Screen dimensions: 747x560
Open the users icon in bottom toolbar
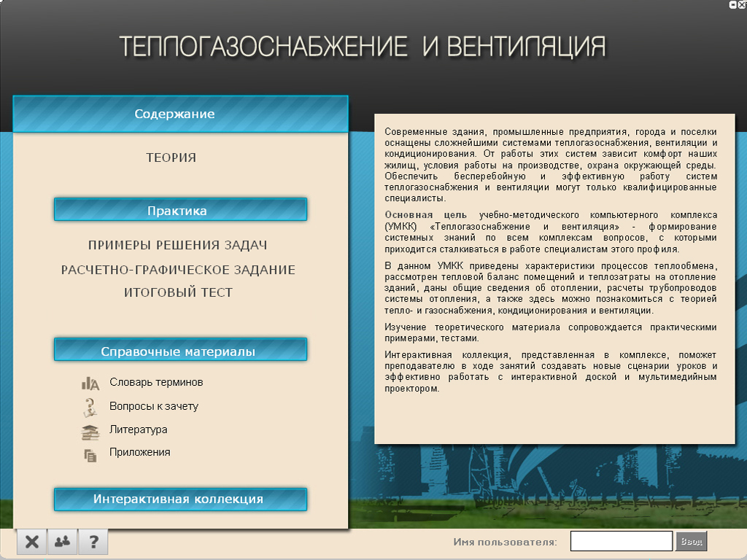pyautogui.click(x=63, y=542)
